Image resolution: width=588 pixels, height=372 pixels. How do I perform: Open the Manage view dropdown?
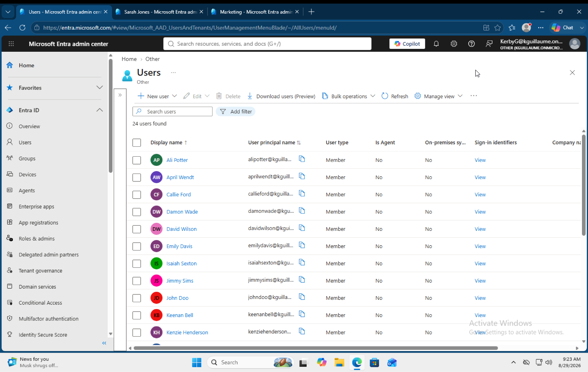tap(438, 96)
